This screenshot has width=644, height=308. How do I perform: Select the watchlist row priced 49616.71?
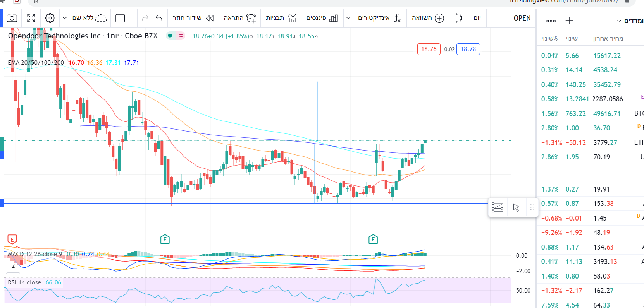[591, 114]
